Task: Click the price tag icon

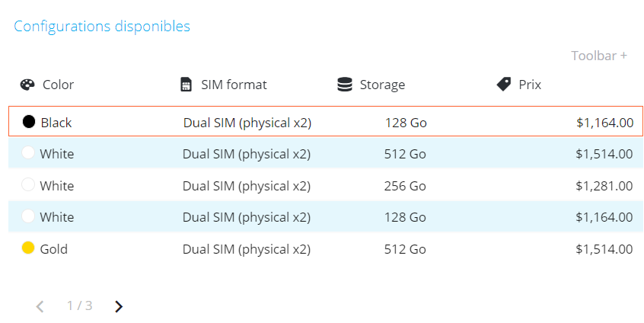Action: (503, 85)
